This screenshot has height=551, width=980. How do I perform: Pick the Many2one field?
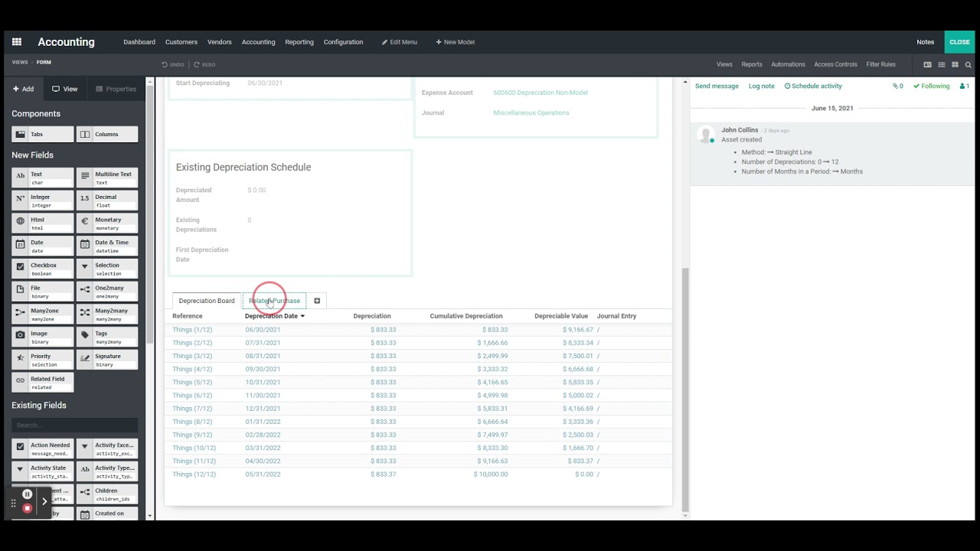tap(43, 315)
